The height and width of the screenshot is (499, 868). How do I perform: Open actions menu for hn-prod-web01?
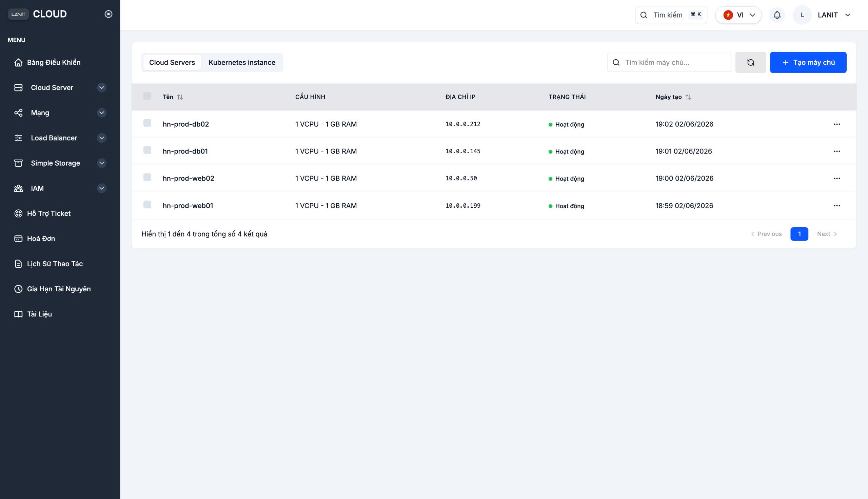[x=837, y=206]
